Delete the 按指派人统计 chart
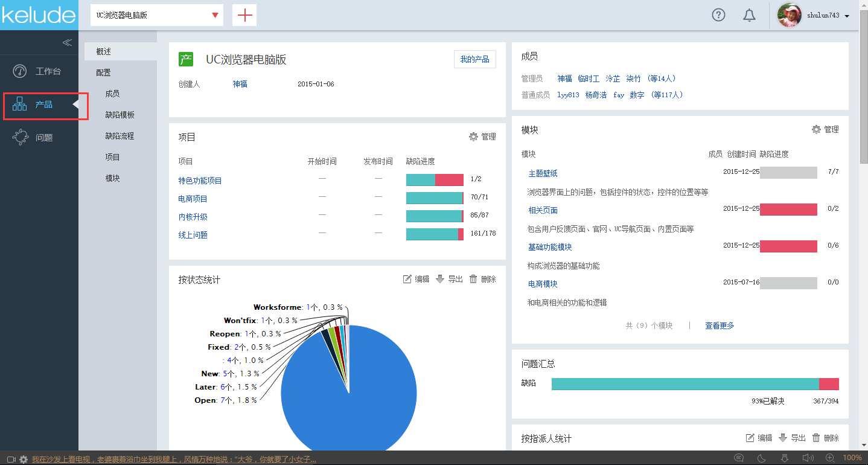Viewport: 868px width, 465px height. 825,438
